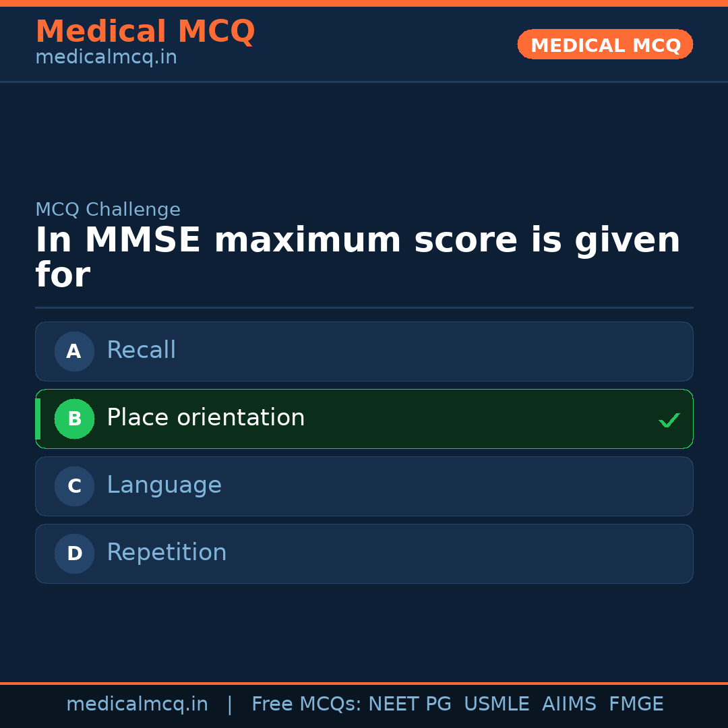Open the USMLE section
This screenshot has width=728, height=728.
click(x=497, y=704)
